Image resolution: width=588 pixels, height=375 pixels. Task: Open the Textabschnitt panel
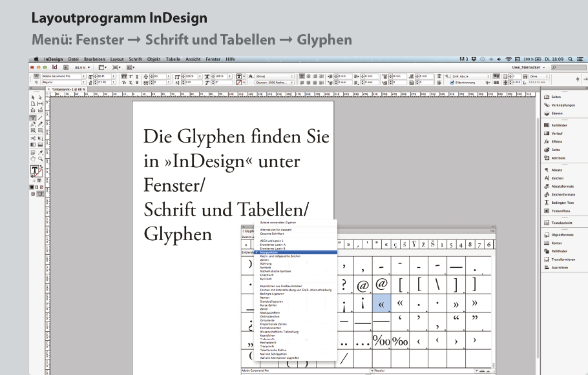[x=558, y=223]
